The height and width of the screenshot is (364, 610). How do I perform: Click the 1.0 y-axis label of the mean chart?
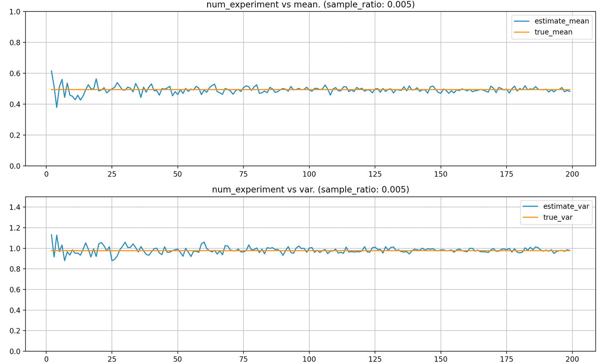[x=15, y=12]
